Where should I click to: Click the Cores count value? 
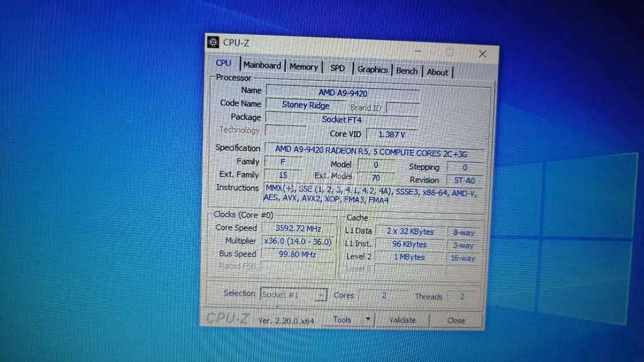pyautogui.click(x=384, y=295)
